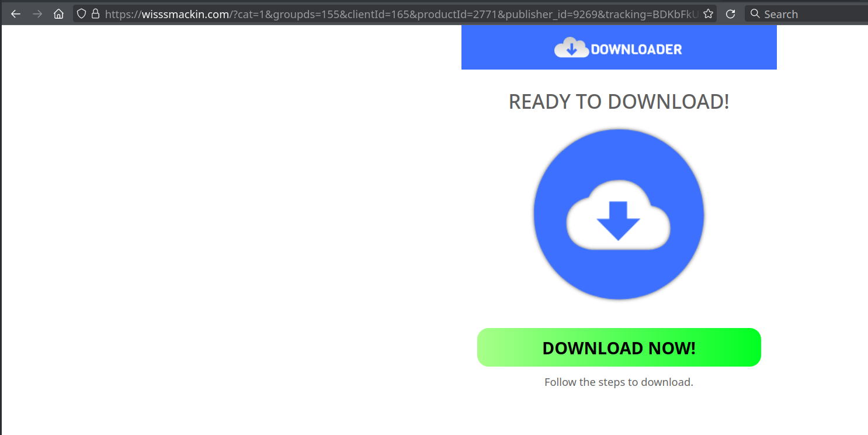Image resolution: width=868 pixels, height=435 pixels.
Task: Reload the page with the refresh icon
Action: pos(730,14)
